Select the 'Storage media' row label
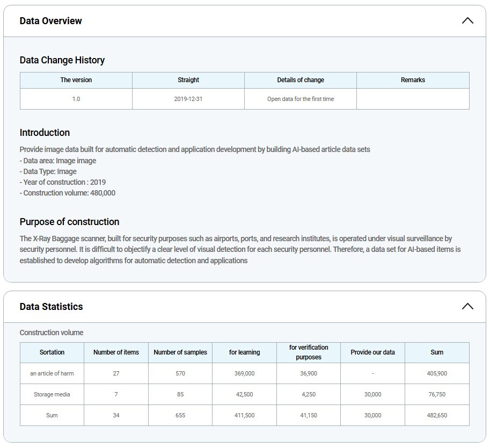Viewport: 490px width, 448px height. coord(52,394)
